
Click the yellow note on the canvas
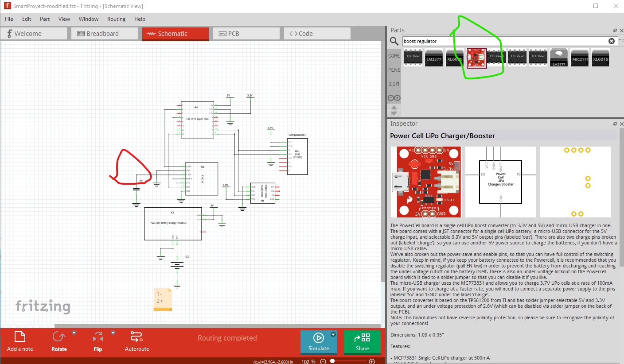(162, 300)
